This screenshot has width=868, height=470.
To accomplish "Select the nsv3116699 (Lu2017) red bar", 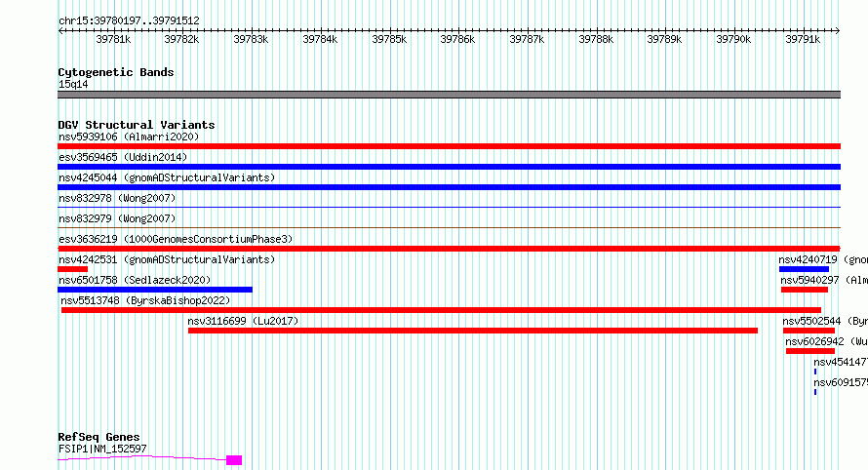I will [x=473, y=331].
